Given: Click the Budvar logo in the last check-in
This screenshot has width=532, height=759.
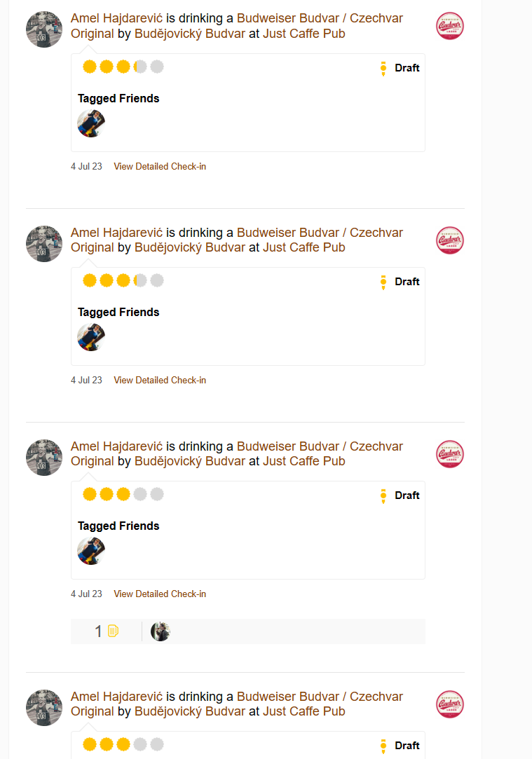Looking at the screenshot, I should click(x=449, y=704).
